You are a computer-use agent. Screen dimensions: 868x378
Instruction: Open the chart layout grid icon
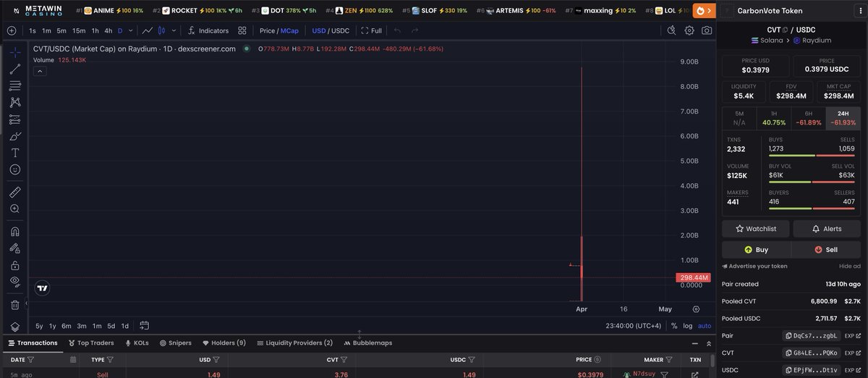pos(242,30)
